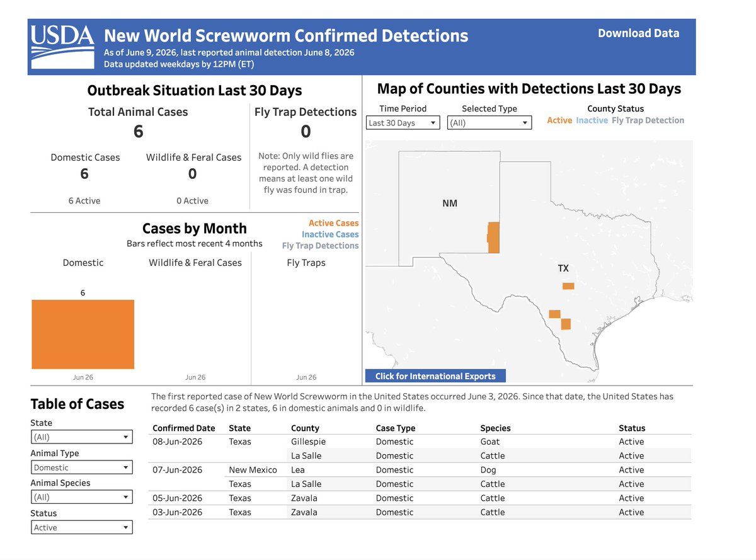The height and width of the screenshot is (560, 756).
Task: Click Click for International Exports button
Action: (x=435, y=376)
